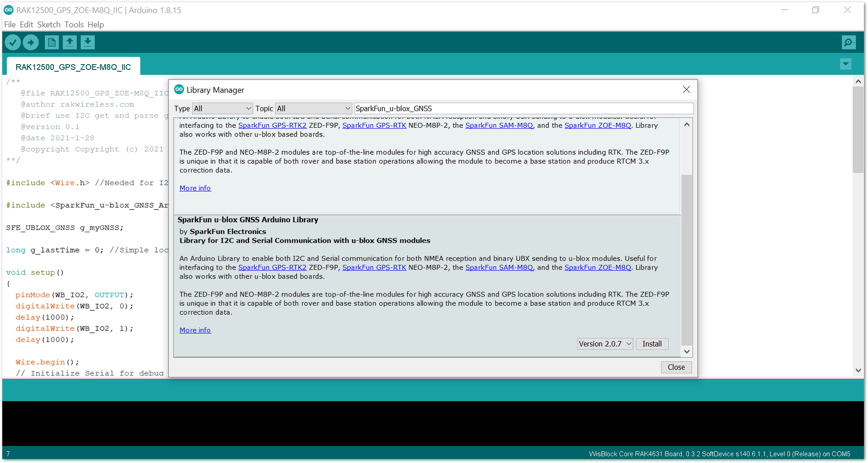Screen dimensions: 868x463
Task: Click the line number 7 in status bar
Action: tap(8, 454)
